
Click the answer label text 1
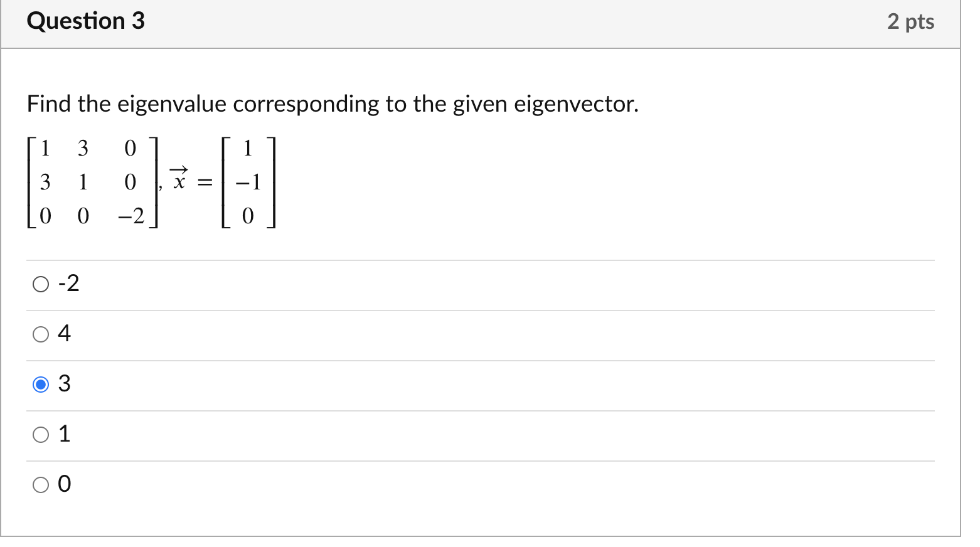click(65, 433)
